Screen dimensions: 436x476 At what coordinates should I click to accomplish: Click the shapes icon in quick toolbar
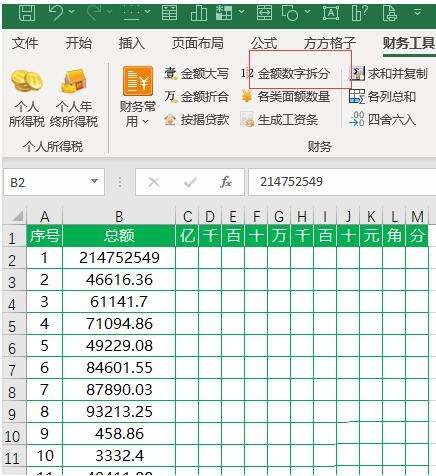(x=290, y=13)
